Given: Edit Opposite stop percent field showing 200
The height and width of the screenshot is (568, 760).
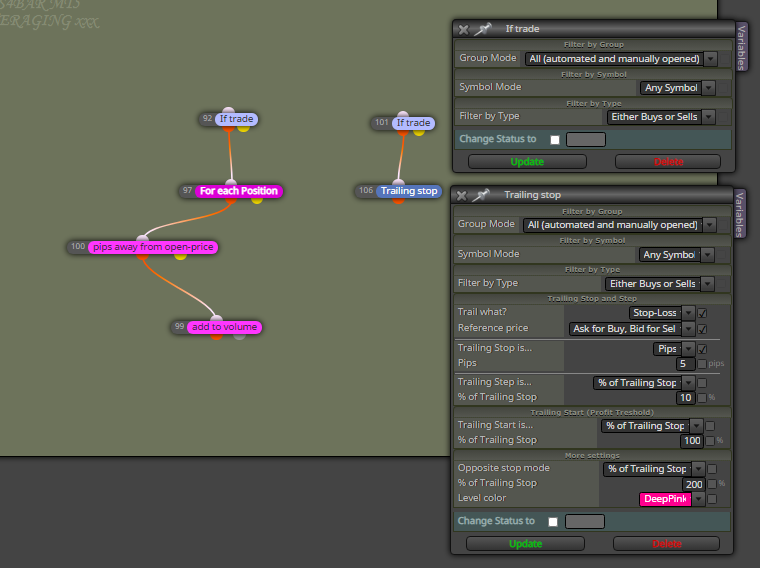Looking at the screenshot, I should 694,484.
